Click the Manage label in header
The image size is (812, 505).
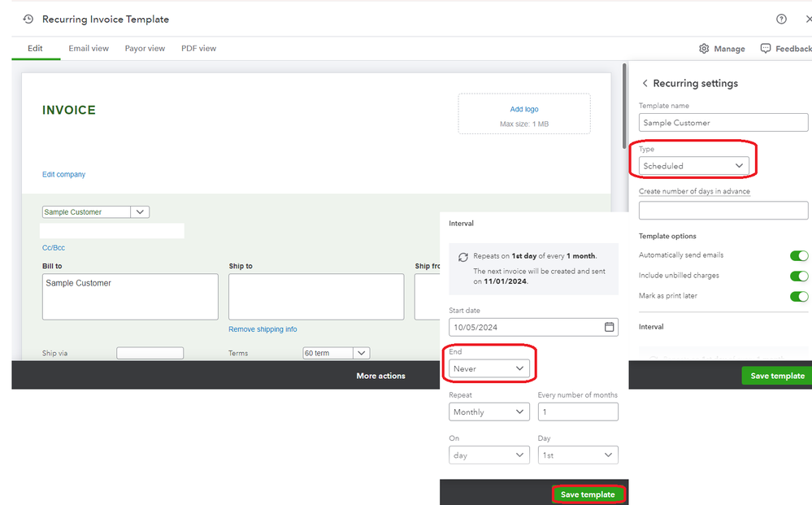729,49
